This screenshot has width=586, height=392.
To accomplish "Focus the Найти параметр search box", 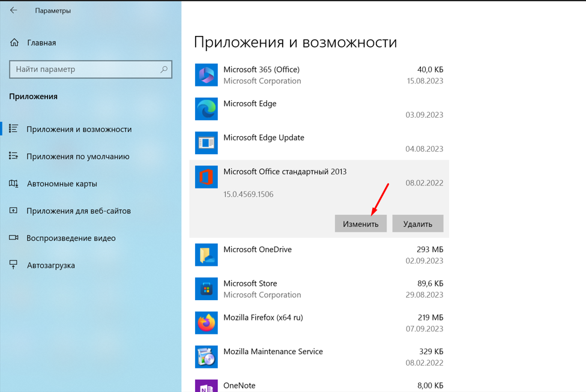I will [x=91, y=70].
